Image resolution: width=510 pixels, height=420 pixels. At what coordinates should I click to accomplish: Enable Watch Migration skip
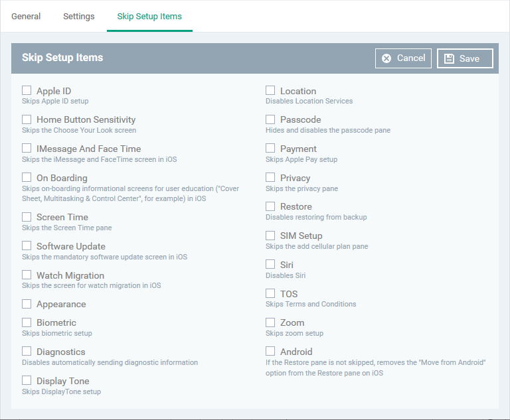[x=27, y=275]
